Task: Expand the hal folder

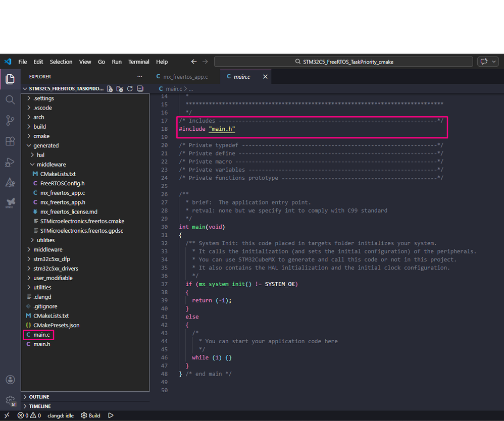Action: 85,155
